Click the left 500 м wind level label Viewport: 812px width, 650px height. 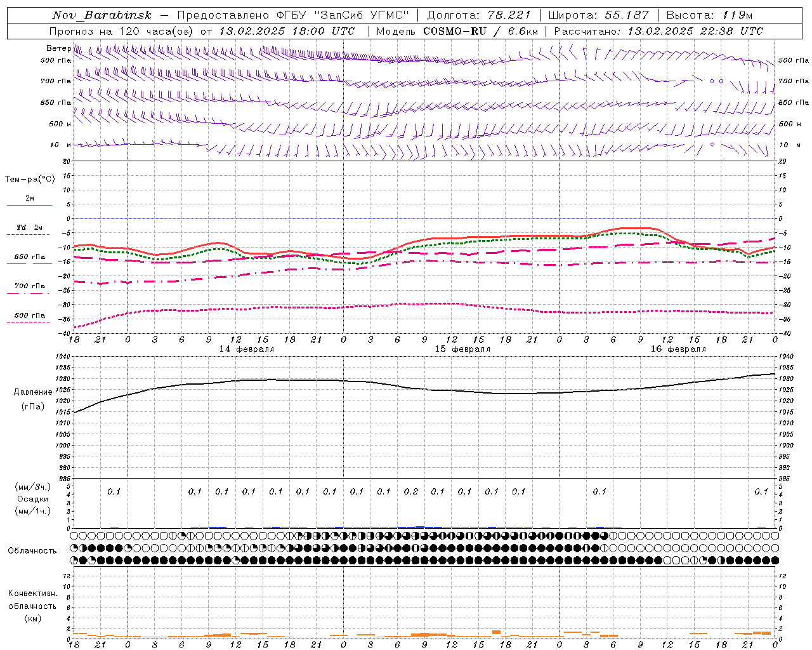click(60, 124)
